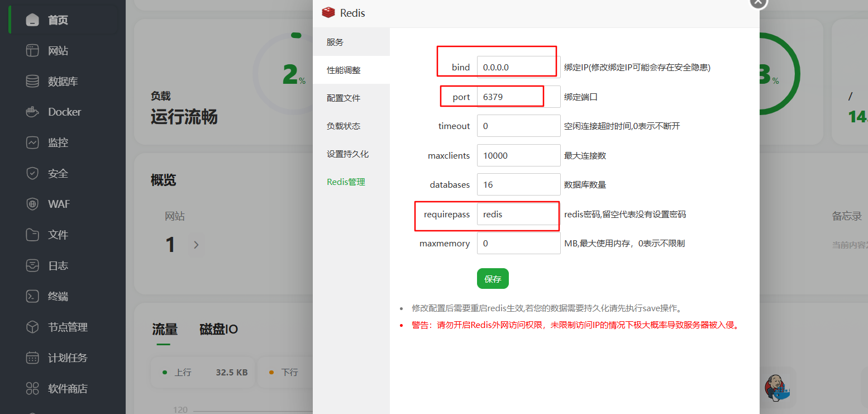Click the 2% load gauge
Screen dimensions: 868x414
[294, 74]
